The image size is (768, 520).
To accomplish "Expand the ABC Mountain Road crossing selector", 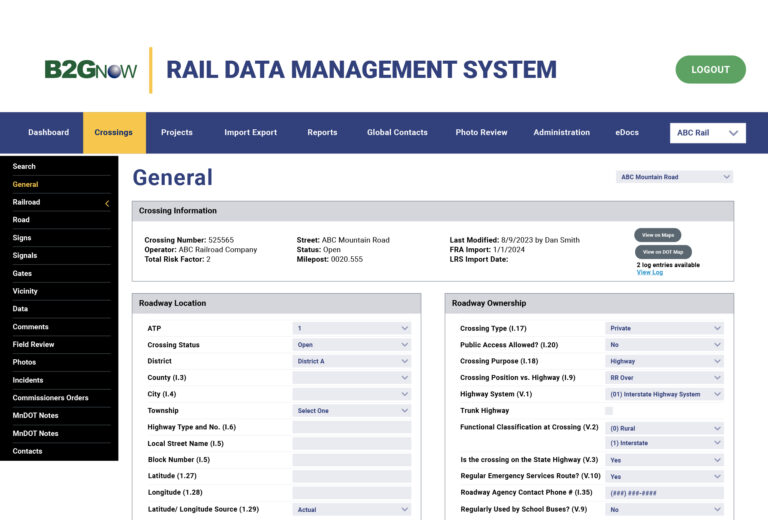I will click(674, 177).
